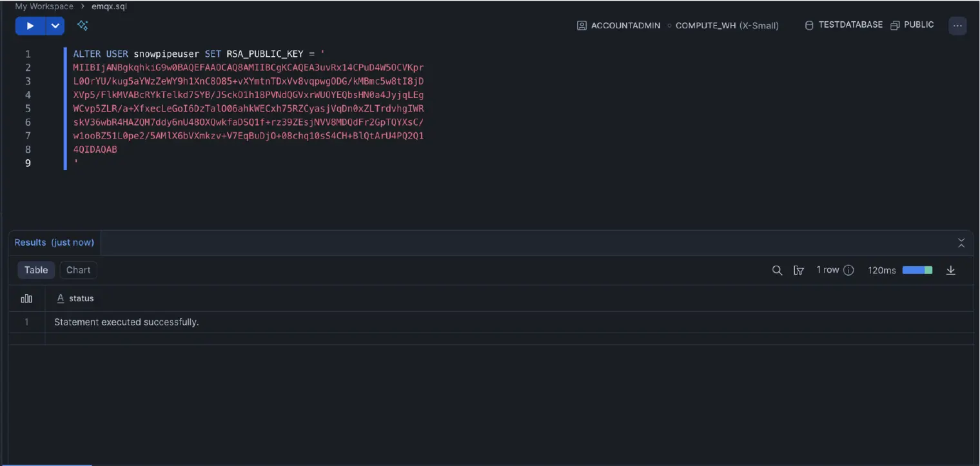Switch to the Chart view
The width and height of the screenshot is (980, 466).
tap(78, 270)
